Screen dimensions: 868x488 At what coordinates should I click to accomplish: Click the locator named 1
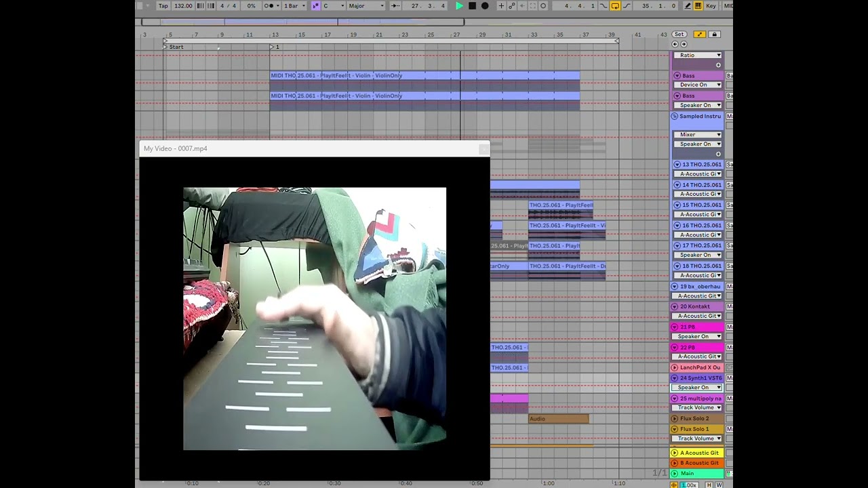tap(275, 47)
